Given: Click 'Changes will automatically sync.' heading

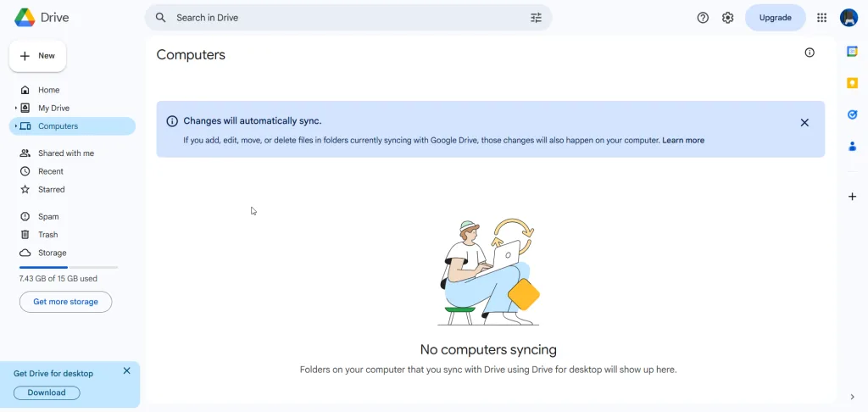Looking at the screenshot, I should point(253,120).
